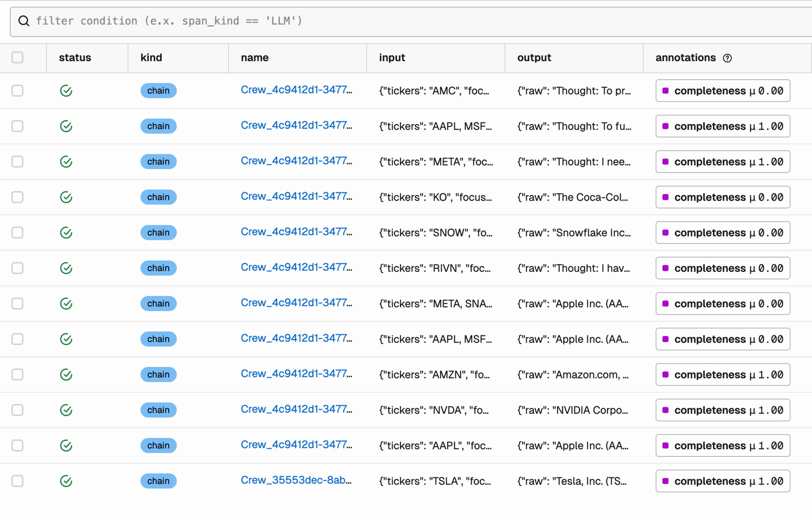The height and width of the screenshot is (521, 812).
Task: Click the completeness 0.00 annotation on KO row
Action: click(x=722, y=197)
